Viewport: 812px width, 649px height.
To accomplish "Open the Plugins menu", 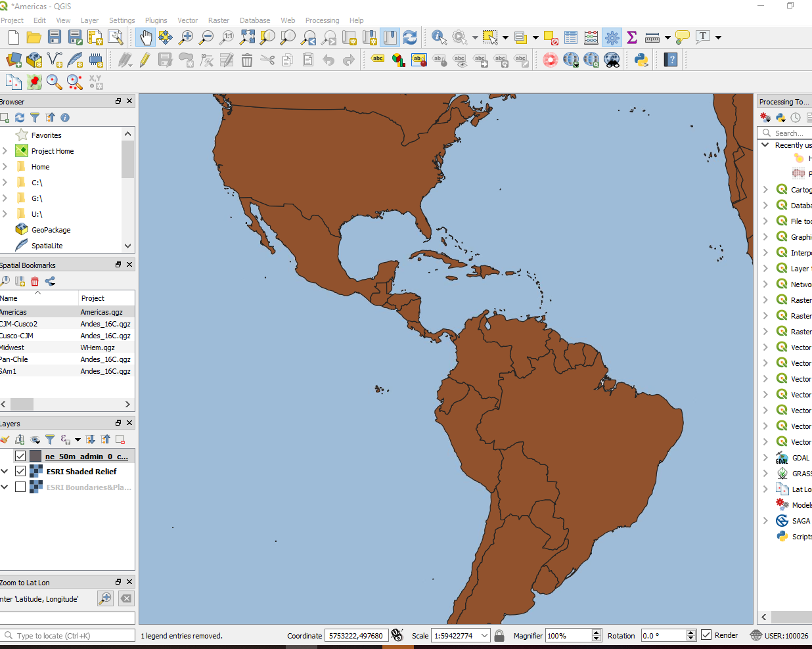I will coord(156,20).
